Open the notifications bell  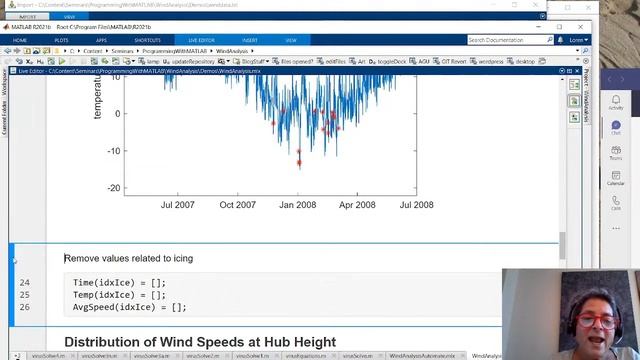(x=560, y=40)
